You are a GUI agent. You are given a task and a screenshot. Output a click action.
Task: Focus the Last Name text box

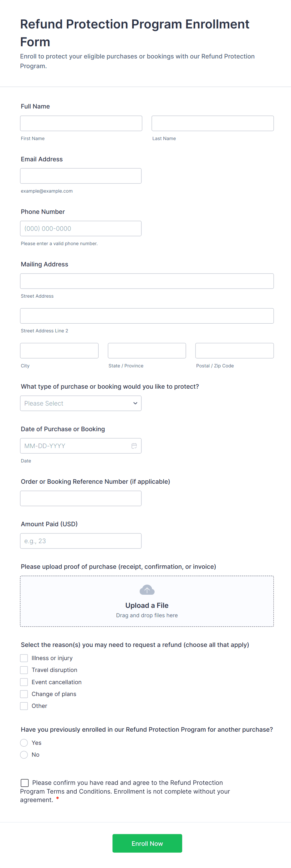tap(212, 123)
